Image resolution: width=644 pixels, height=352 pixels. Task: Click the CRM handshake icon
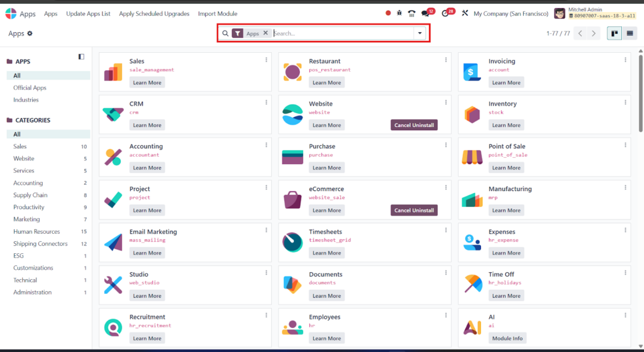[113, 114]
